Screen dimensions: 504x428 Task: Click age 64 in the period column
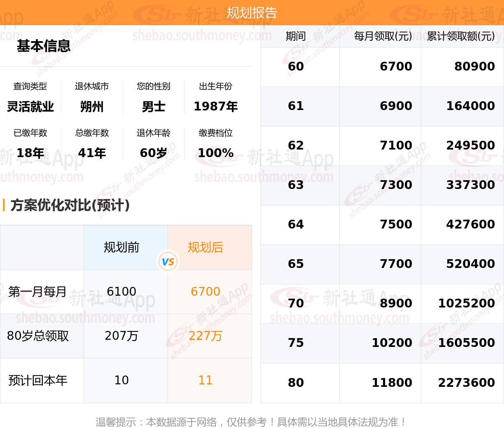[x=296, y=224]
